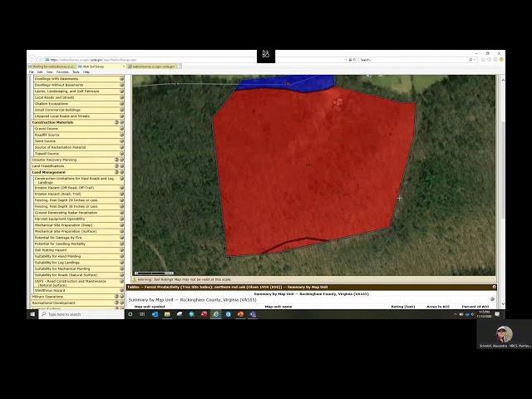Click the Windows 'Type here to search' box
This screenshot has width=532, height=399.
tap(81, 314)
